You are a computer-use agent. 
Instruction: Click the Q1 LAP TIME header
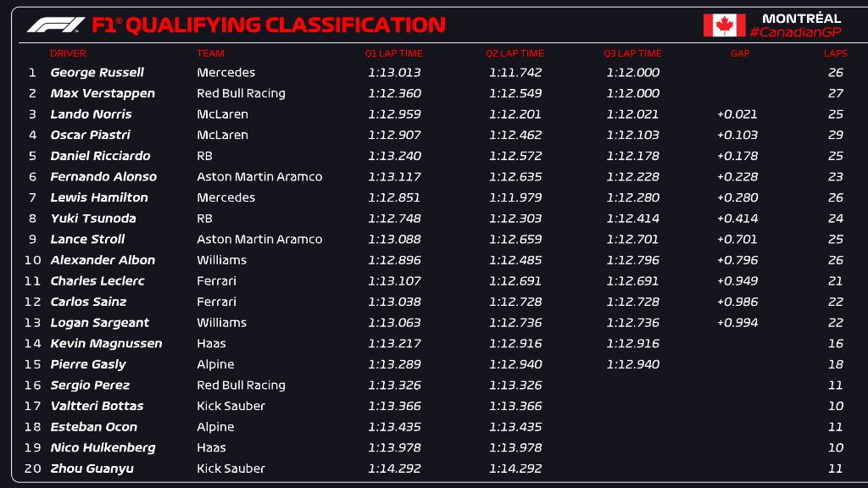(394, 53)
